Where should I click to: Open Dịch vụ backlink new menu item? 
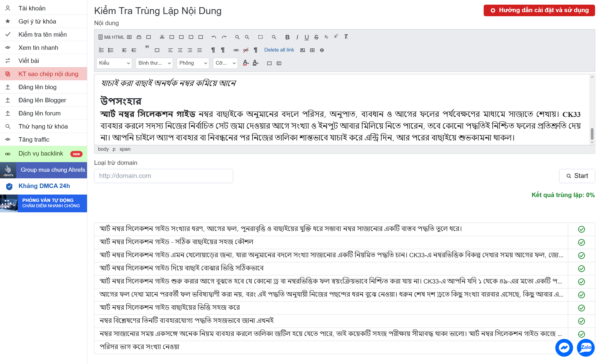[x=43, y=154]
